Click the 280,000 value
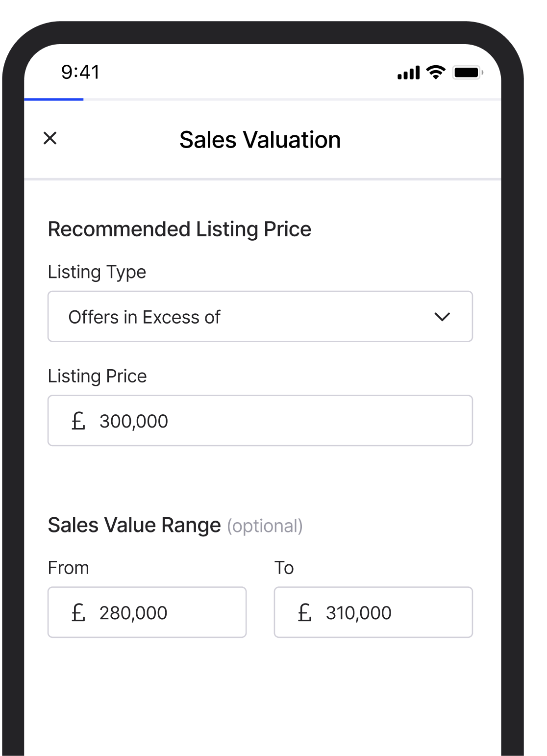The height and width of the screenshot is (756, 547). click(x=133, y=613)
